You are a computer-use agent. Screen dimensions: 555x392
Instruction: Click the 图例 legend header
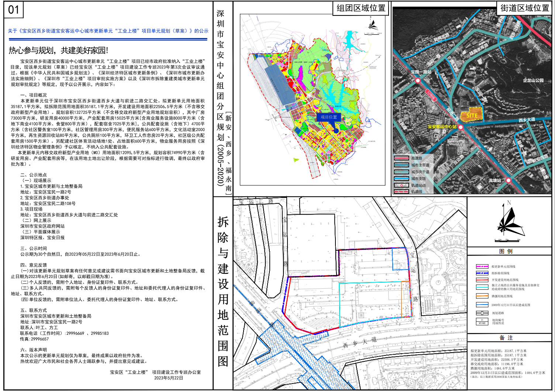pos(506,251)
